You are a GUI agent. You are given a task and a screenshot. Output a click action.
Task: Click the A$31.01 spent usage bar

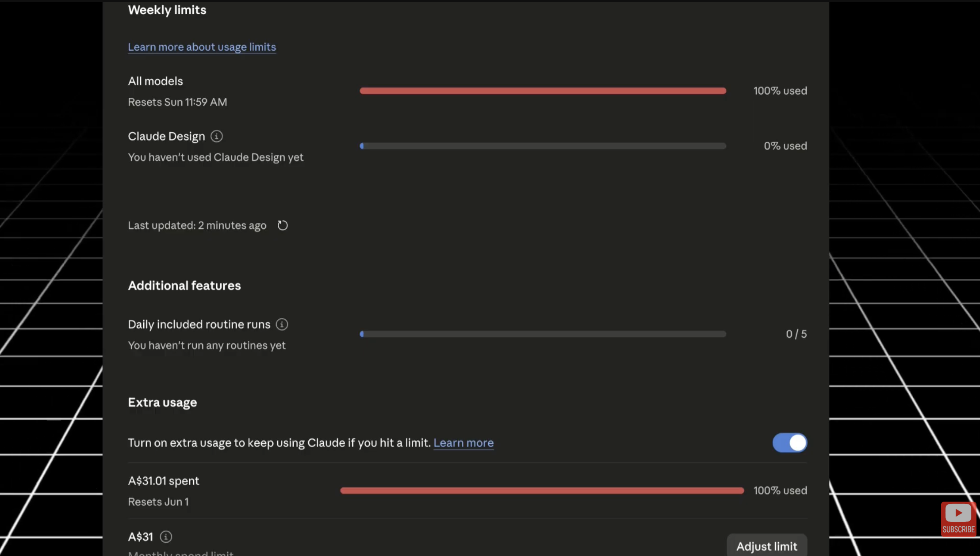point(542,491)
